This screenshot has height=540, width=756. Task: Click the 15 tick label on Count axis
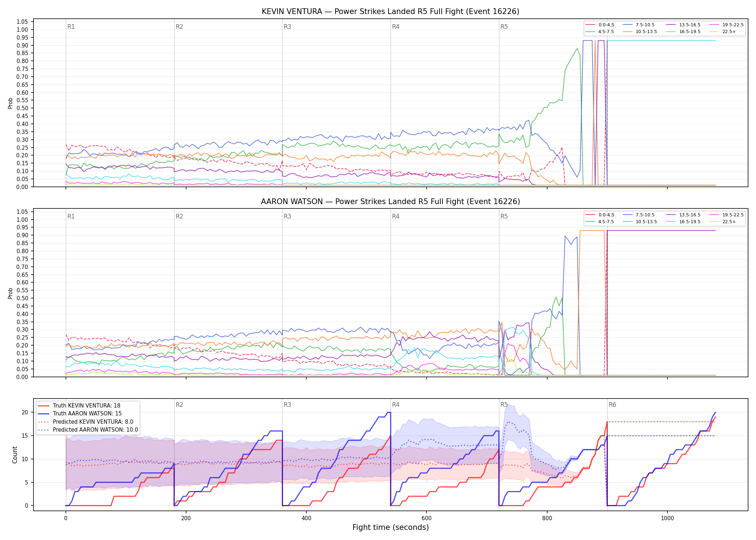tap(25, 436)
